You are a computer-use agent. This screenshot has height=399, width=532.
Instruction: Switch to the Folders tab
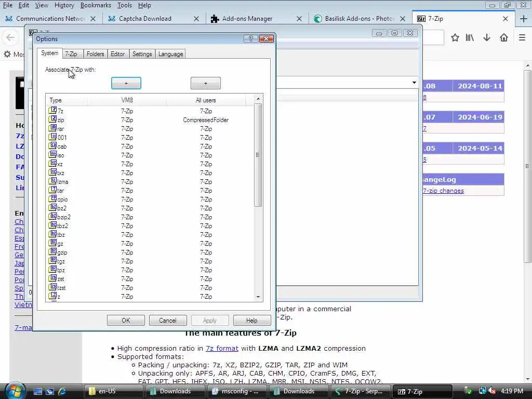click(x=96, y=54)
